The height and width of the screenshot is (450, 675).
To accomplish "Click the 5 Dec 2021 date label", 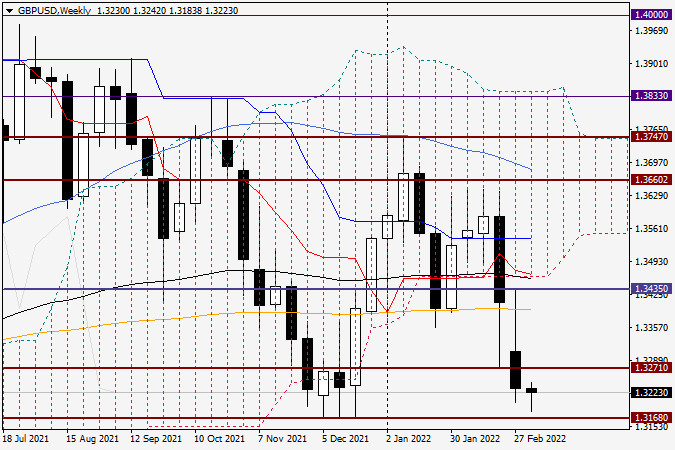I will pyautogui.click(x=345, y=439).
